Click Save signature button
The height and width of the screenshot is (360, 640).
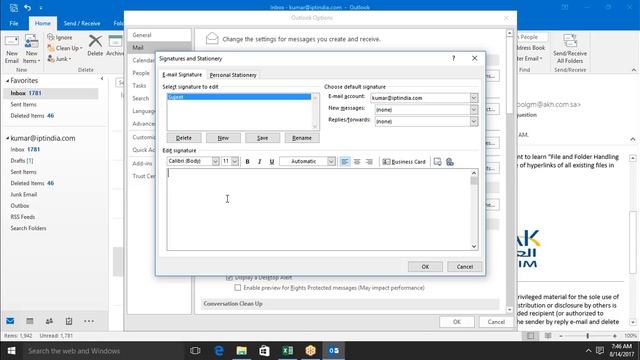(262, 138)
